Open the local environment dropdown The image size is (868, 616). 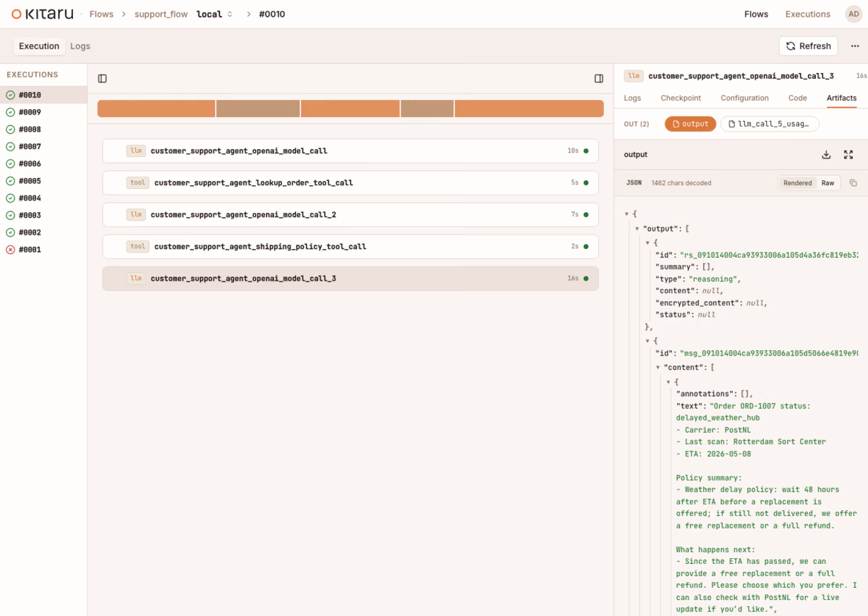(x=215, y=14)
